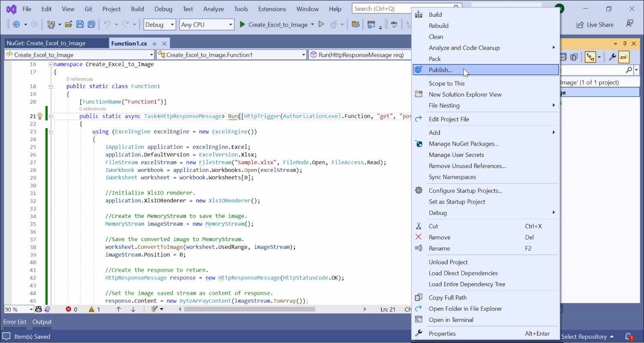Pin the Function1.cs tab
The image size is (644, 343).
155,43
